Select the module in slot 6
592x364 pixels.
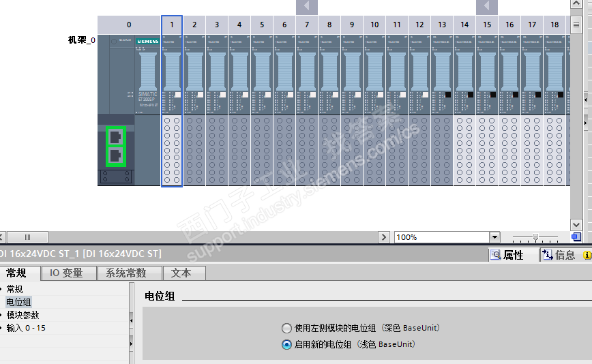point(284,110)
